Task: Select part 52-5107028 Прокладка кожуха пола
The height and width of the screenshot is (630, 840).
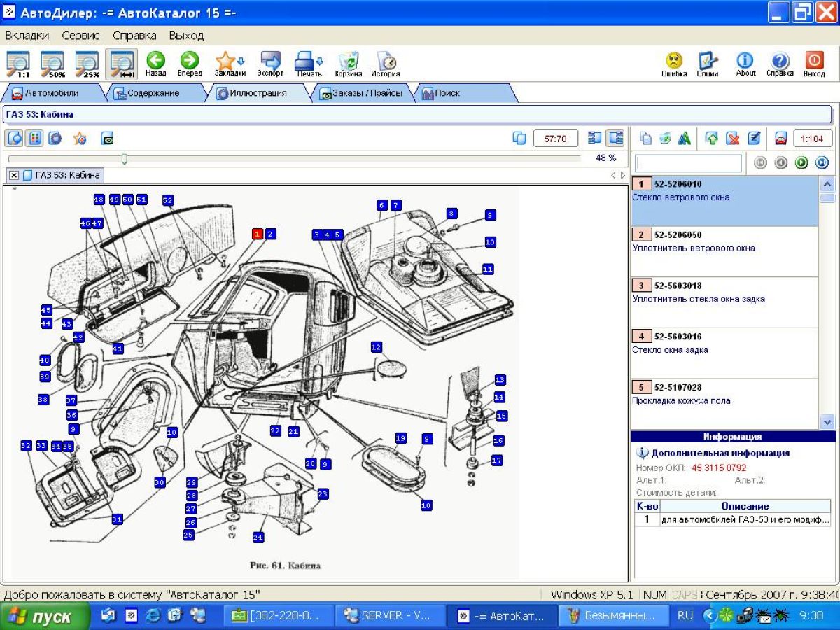Action: click(x=724, y=404)
